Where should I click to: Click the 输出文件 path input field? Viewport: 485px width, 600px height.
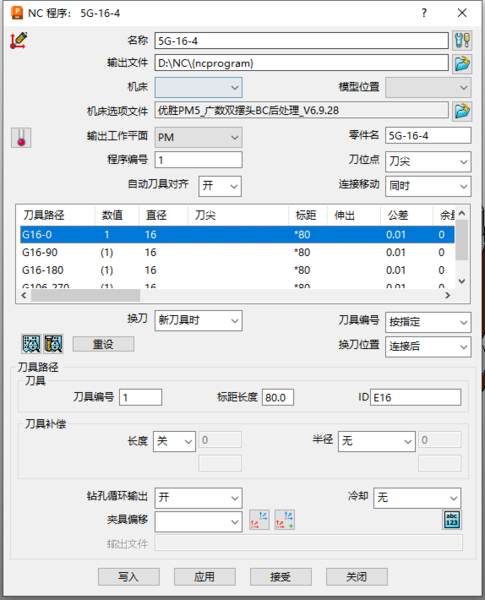[x=301, y=63]
